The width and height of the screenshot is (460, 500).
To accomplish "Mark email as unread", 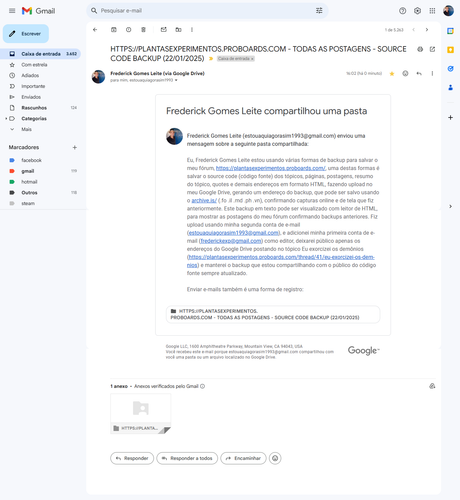I will point(164,30).
